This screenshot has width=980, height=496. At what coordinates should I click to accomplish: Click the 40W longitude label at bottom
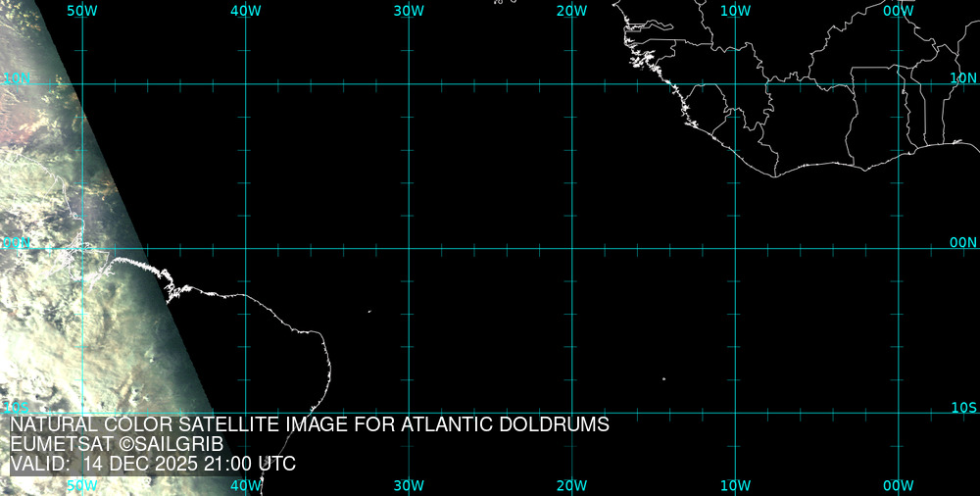point(246,485)
